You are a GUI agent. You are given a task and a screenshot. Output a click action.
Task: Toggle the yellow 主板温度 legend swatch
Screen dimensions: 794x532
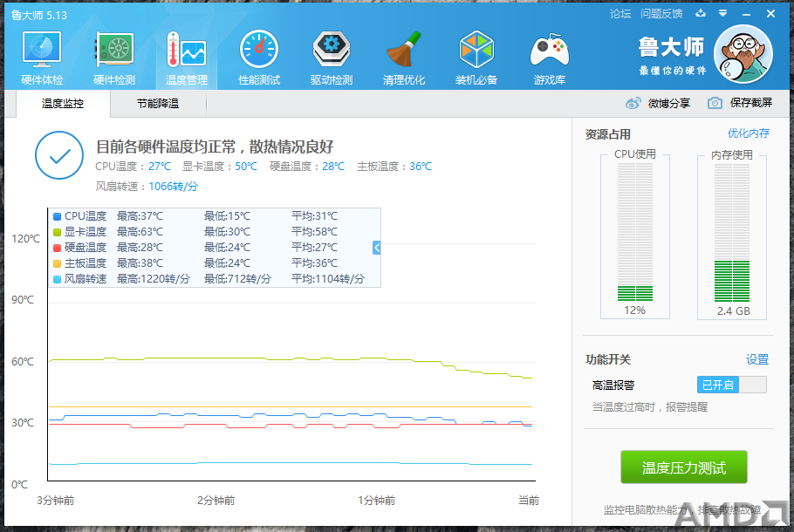click(57, 263)
